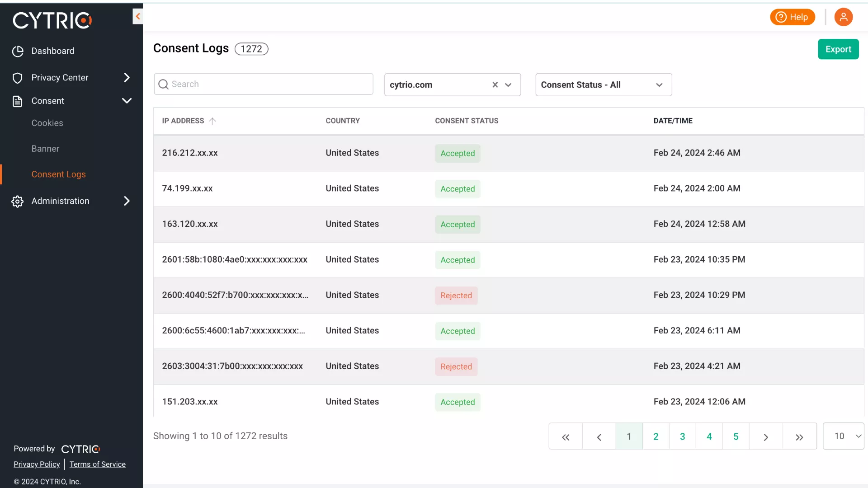Expand the Administration submenu chevron
The height and width of the screenshot is (488, 868).
coord(127,201)
